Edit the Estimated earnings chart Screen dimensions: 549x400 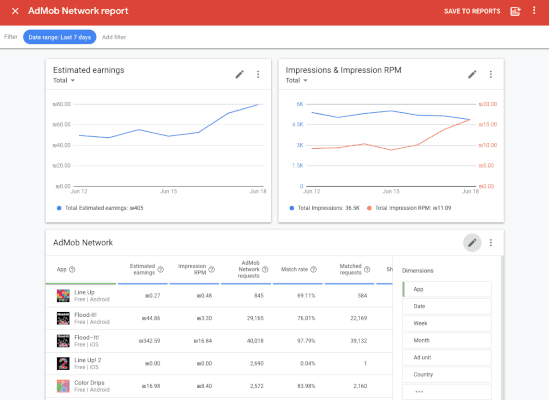pos(239,74)
